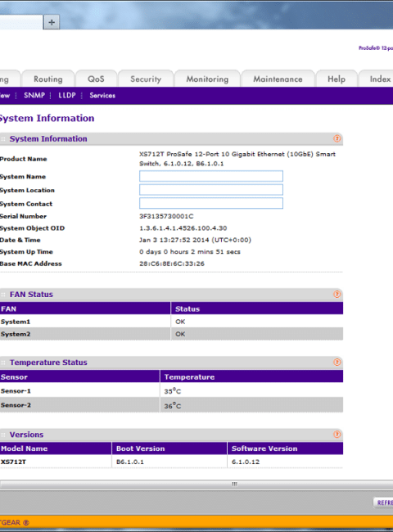Open a new browser tab with plus button
The height and width of the screenshot is (532, 393).
(52, 22)
